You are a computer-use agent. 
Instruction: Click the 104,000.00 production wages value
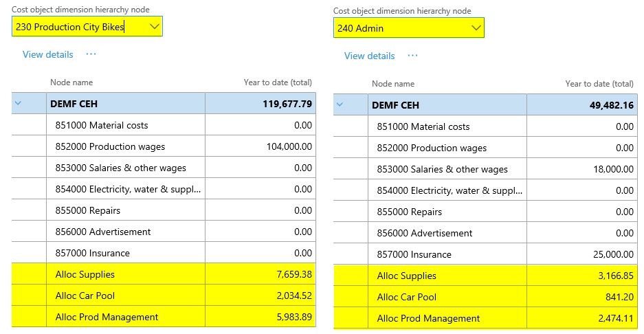pos(289,146)
